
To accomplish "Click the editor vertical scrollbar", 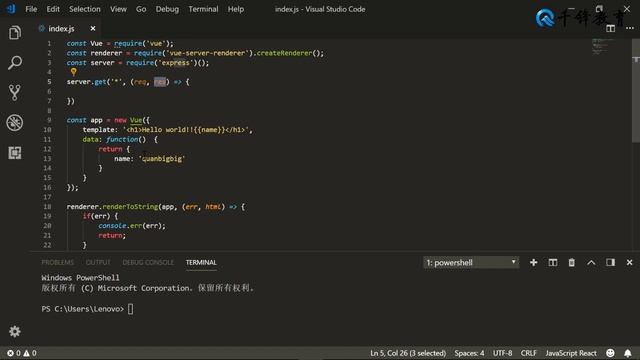I will tap(636, 91).
